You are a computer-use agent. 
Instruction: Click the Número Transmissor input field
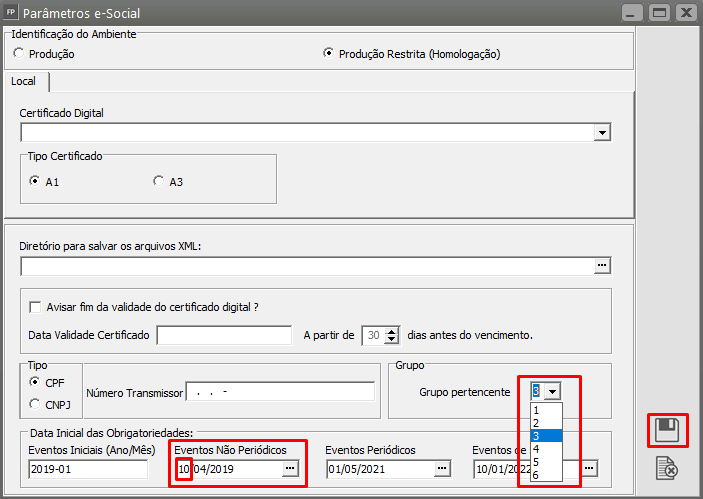click(x=280, y=391)
